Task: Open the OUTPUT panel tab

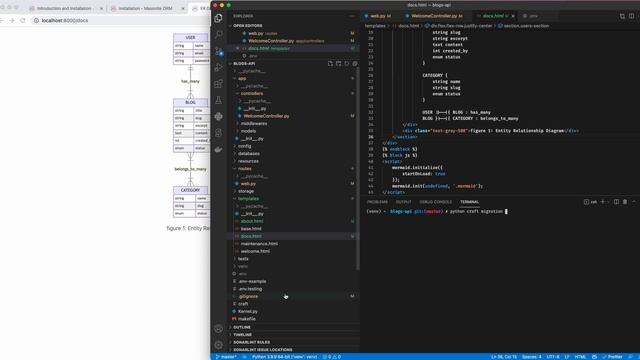Action: [x=403, y=202]
